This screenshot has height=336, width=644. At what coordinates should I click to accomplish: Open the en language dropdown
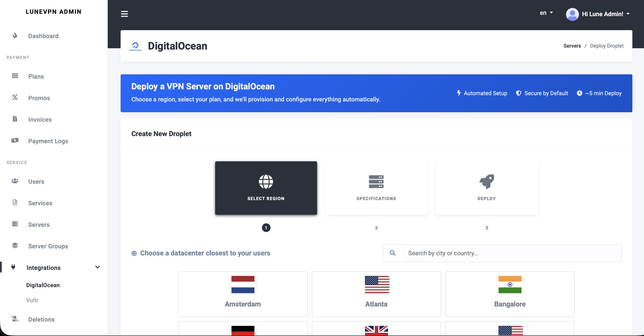[x=546, y=13]
